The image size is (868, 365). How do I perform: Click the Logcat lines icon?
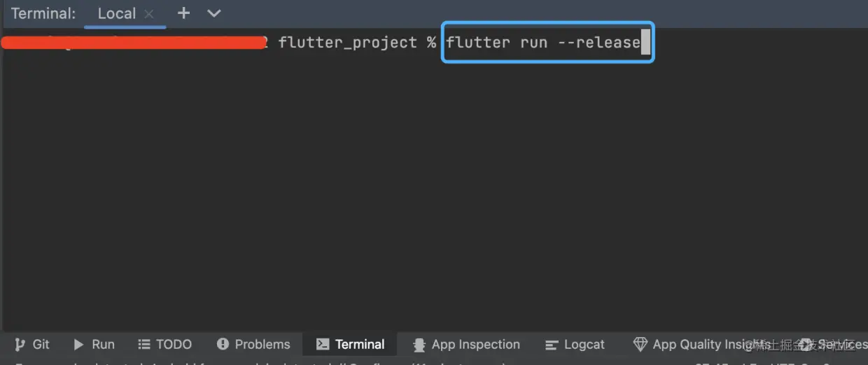[552, 345]
